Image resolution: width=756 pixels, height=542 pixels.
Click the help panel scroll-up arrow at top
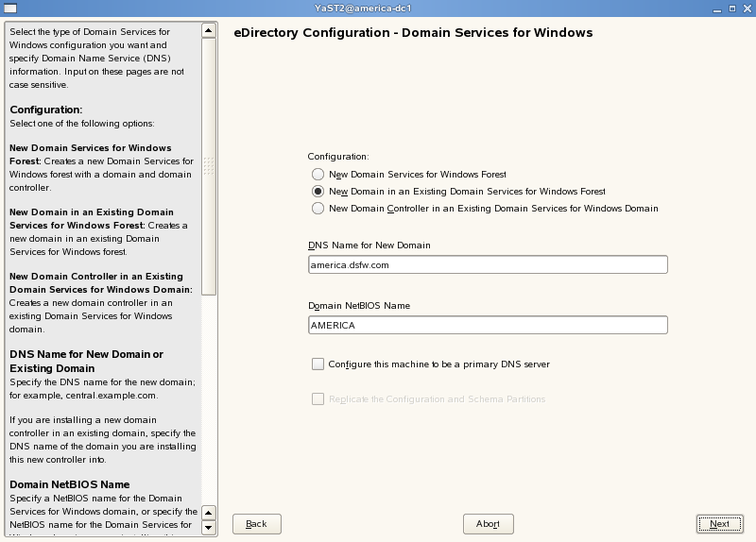(209, 30)
